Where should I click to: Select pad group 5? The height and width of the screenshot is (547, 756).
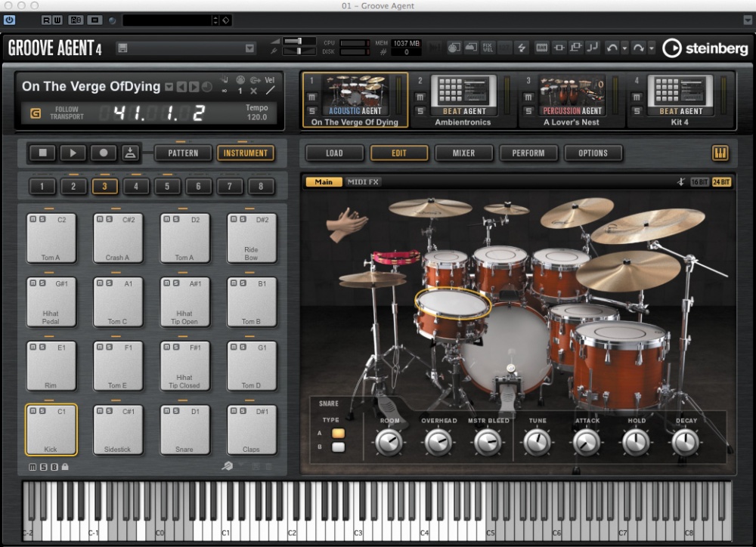167,186
